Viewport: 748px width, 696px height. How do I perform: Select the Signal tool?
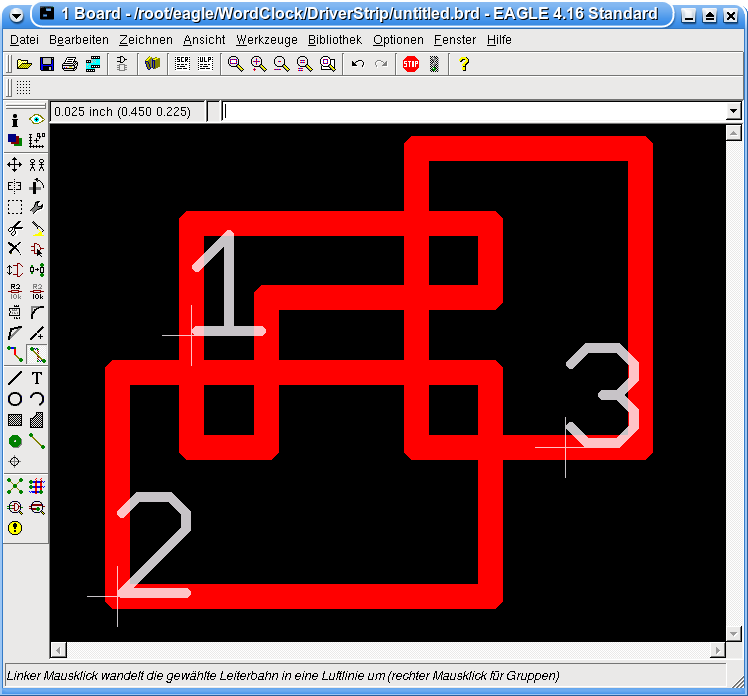tap(37, 441)
